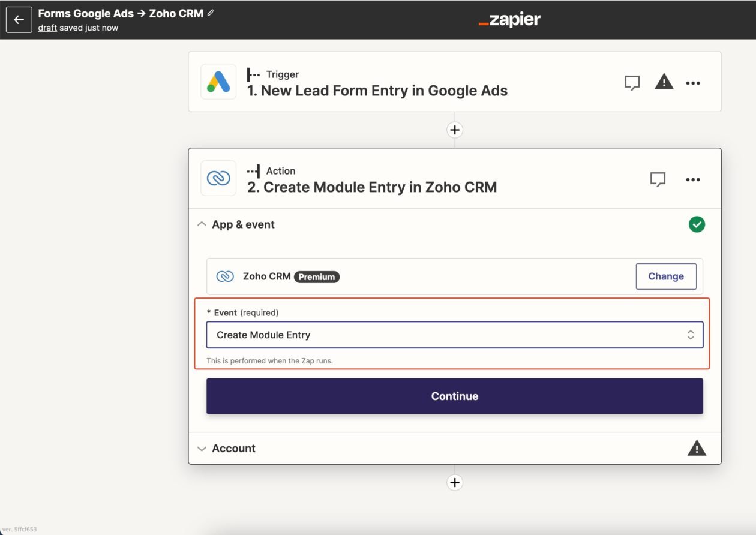
Task: Click the green check status icon
Action: point(697,224)
